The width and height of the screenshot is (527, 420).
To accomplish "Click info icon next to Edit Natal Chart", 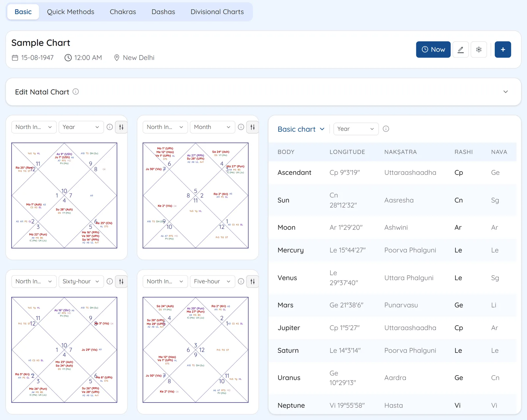I will click(76, 92).
